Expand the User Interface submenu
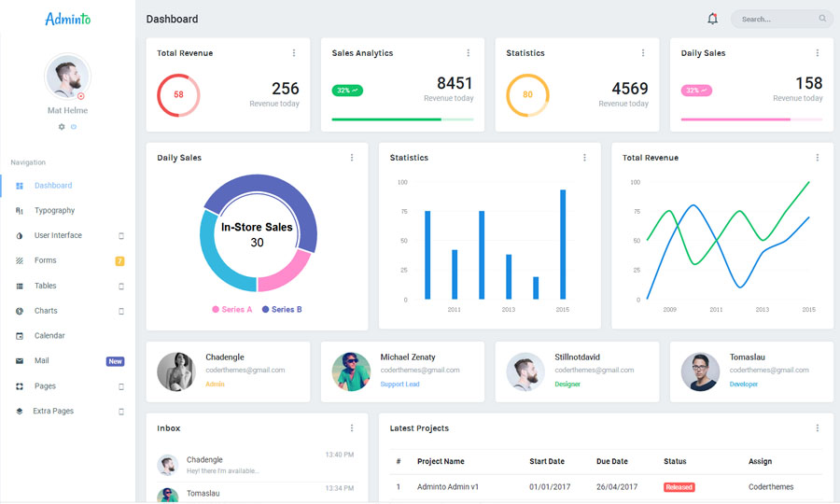840x504 pixels. 120,236
